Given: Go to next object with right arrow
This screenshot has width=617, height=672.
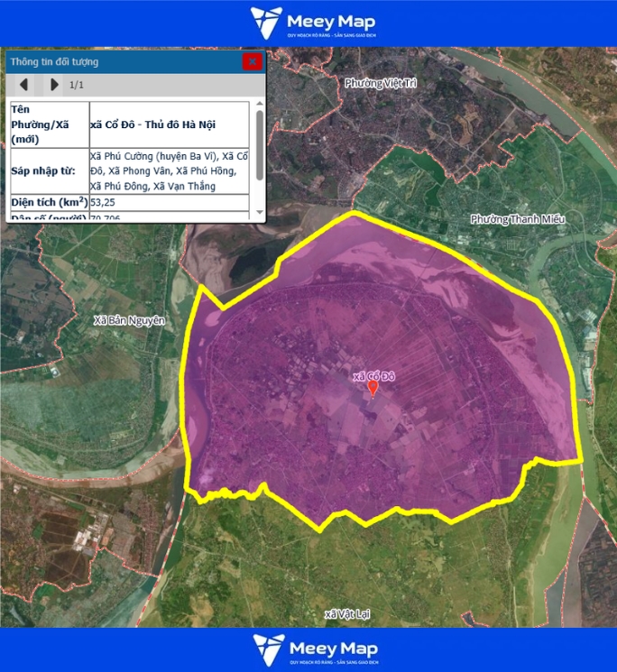Looking at the screenshot, I should pos(54,85).
